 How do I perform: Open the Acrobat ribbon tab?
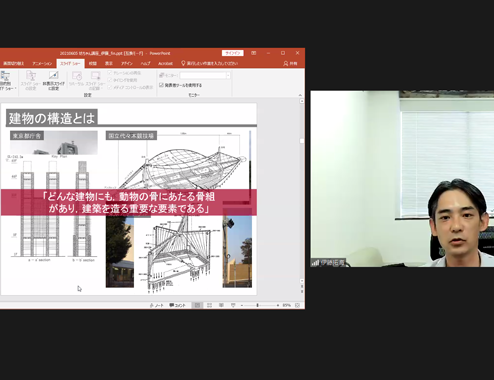click(x=165, y=63)
